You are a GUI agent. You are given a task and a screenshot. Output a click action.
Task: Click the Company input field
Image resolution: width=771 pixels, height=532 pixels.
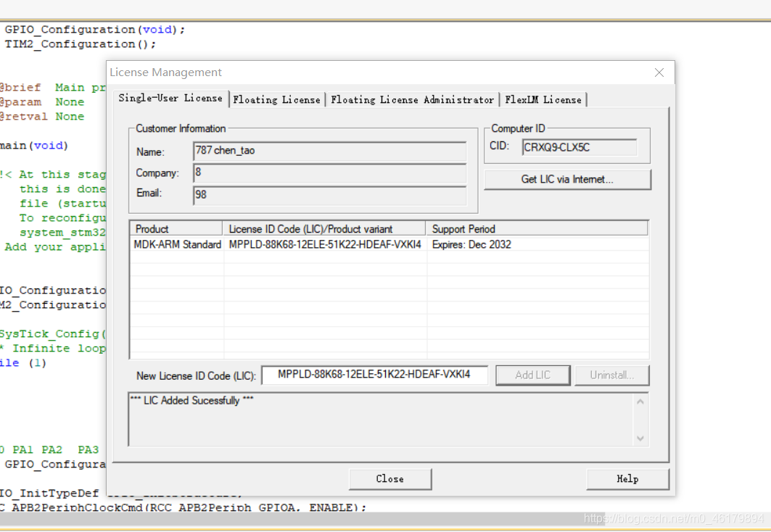tap(329, 173)
